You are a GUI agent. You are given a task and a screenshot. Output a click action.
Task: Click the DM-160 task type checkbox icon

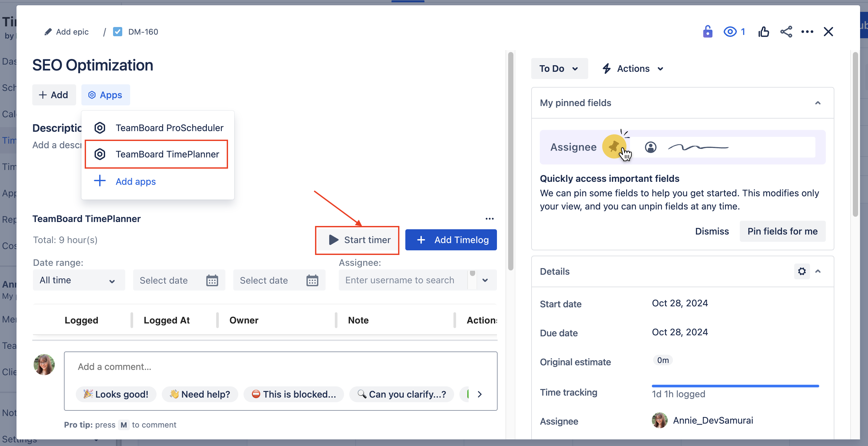[118, 32]
